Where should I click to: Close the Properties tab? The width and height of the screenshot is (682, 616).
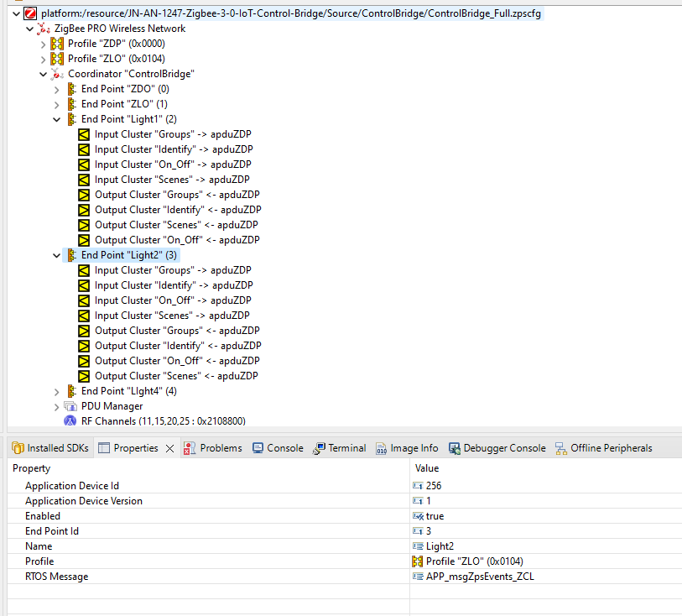pyautogui.click(x=169, y=448)
